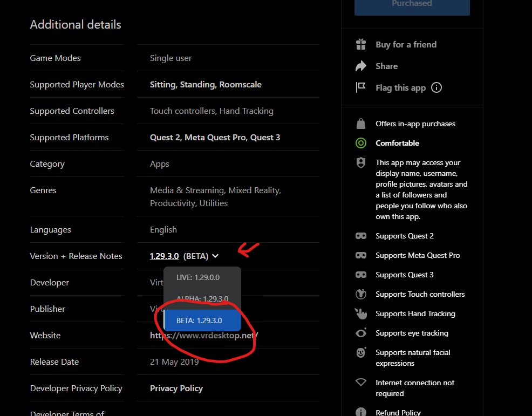
Task: Click the Supports Quest 2 headset icon
Action: click(361, 236)
